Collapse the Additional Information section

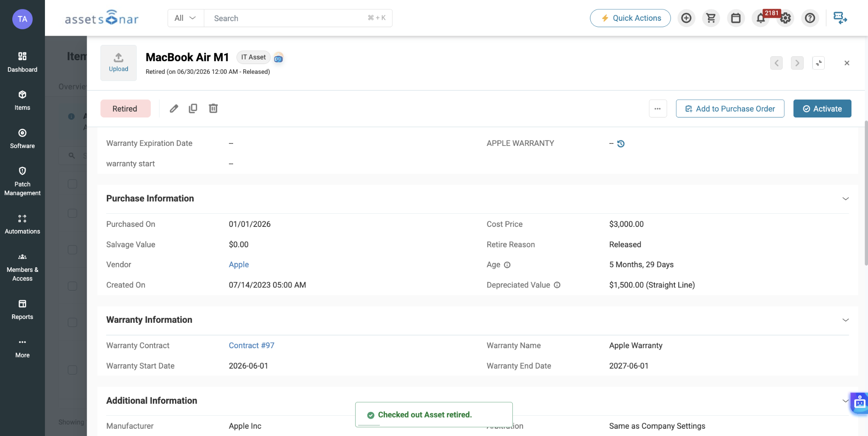(x=846, y=401)
